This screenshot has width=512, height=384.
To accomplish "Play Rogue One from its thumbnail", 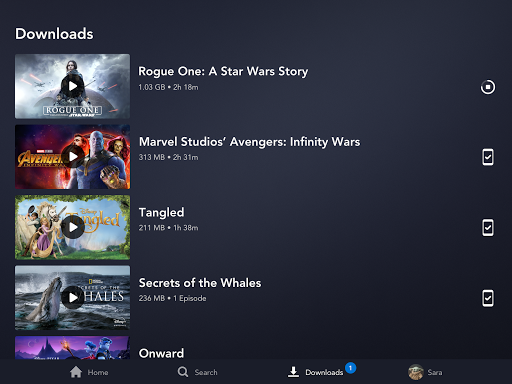I will pos(73,86).
